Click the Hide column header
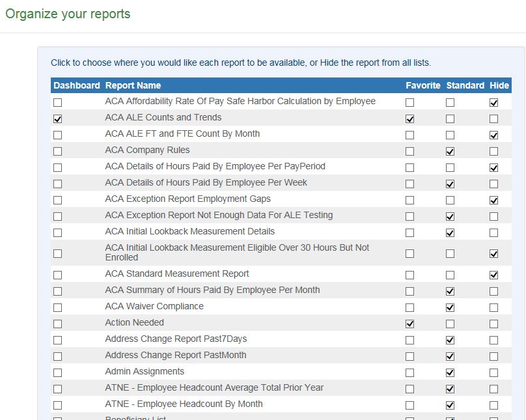Viewport: 526px width, 420px height. point(499,85)
